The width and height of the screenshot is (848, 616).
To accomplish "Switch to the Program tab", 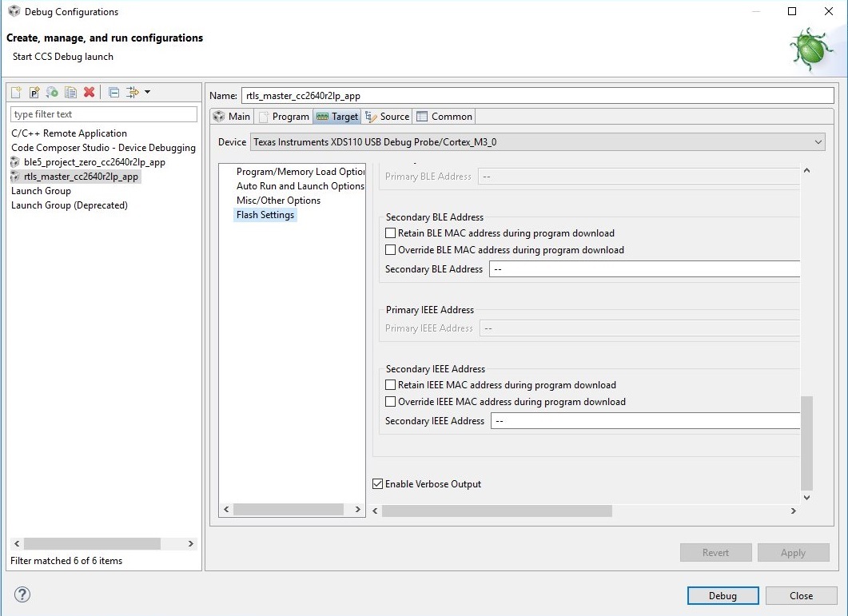I will [x=284, y=117].
